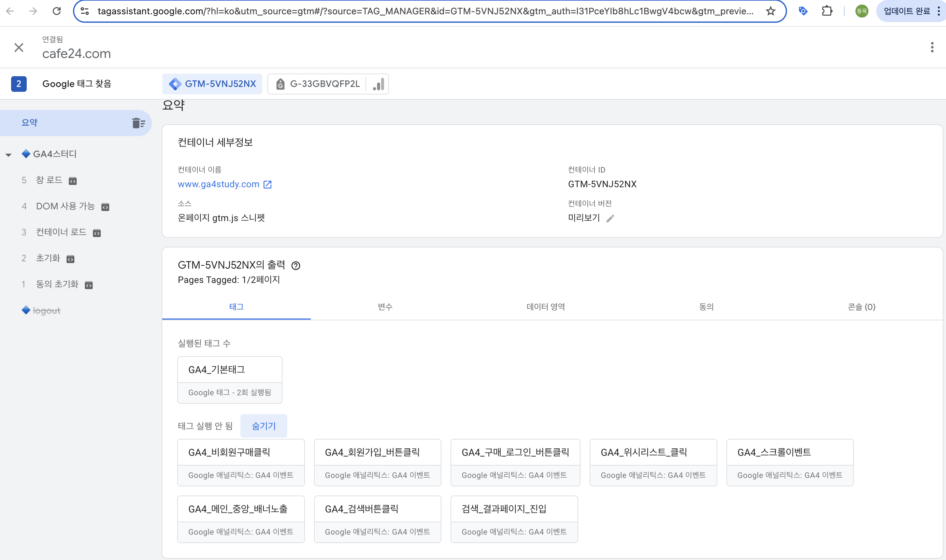Click the G-33GBVQFP2L bar chart icon

[x=378, y=84]
